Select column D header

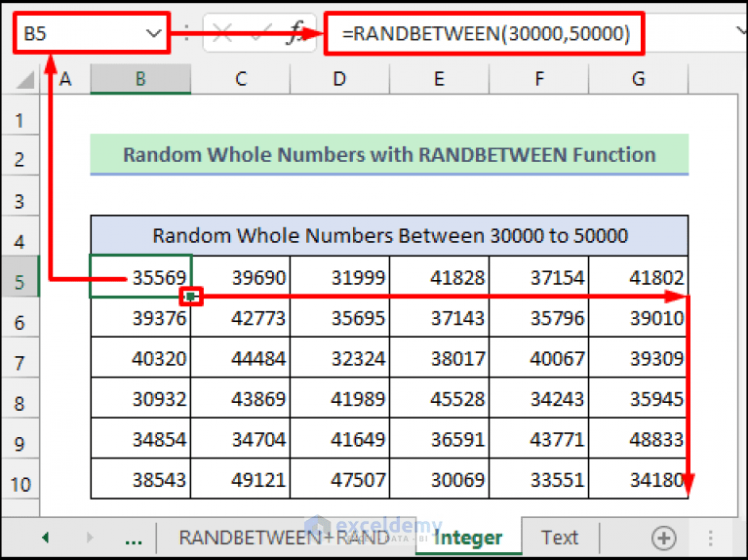339,79
